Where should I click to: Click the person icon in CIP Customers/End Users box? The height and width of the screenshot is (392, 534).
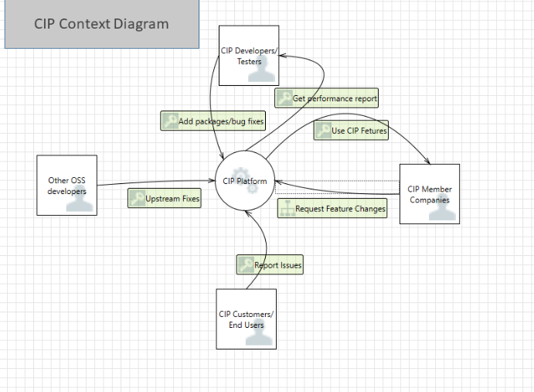click(259, 332)
